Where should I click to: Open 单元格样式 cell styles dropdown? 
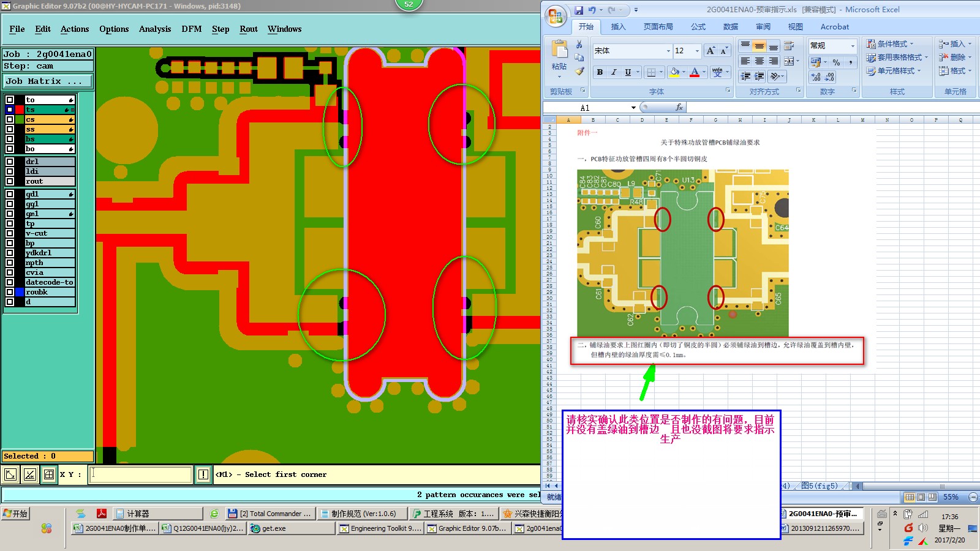[893, 71]
